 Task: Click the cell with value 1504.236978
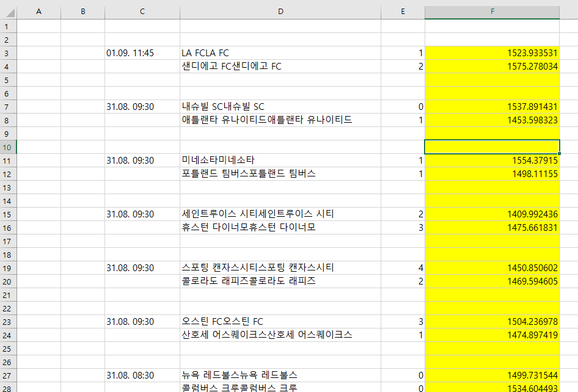(x=492, y=322)
